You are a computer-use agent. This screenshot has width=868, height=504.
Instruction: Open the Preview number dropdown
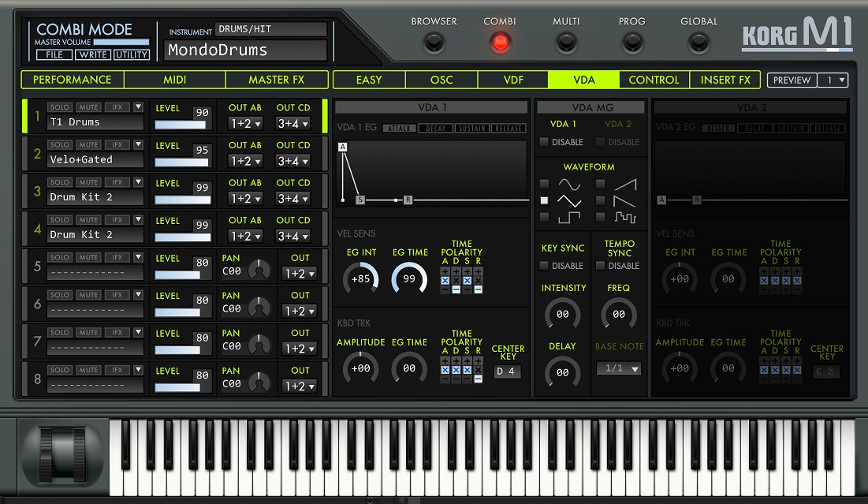[x=832, y=80]
